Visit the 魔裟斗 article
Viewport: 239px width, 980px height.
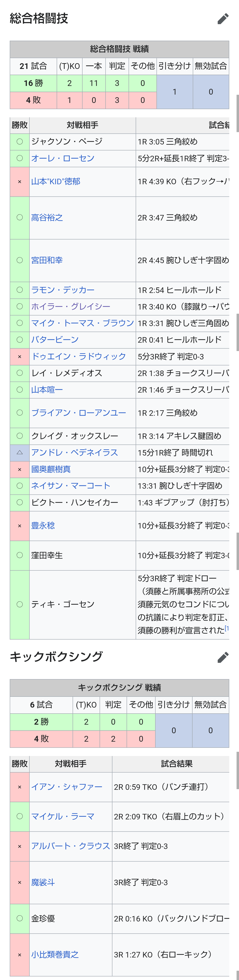coord(43,883)
